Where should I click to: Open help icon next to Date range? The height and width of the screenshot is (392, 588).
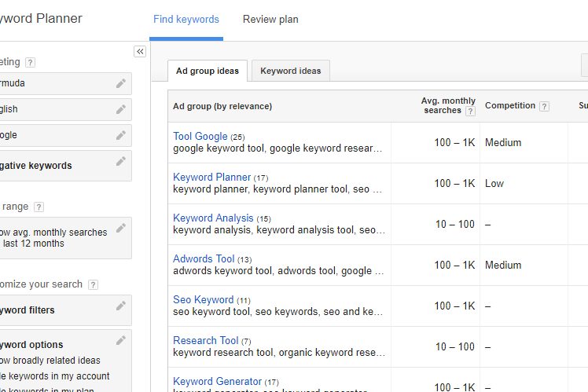point(39,207)
